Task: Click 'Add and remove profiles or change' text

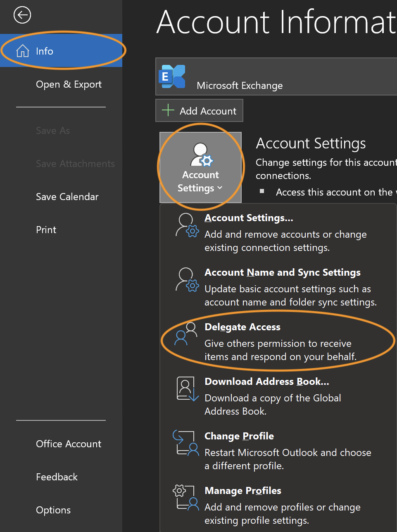Action: click(x=283, y=507)
